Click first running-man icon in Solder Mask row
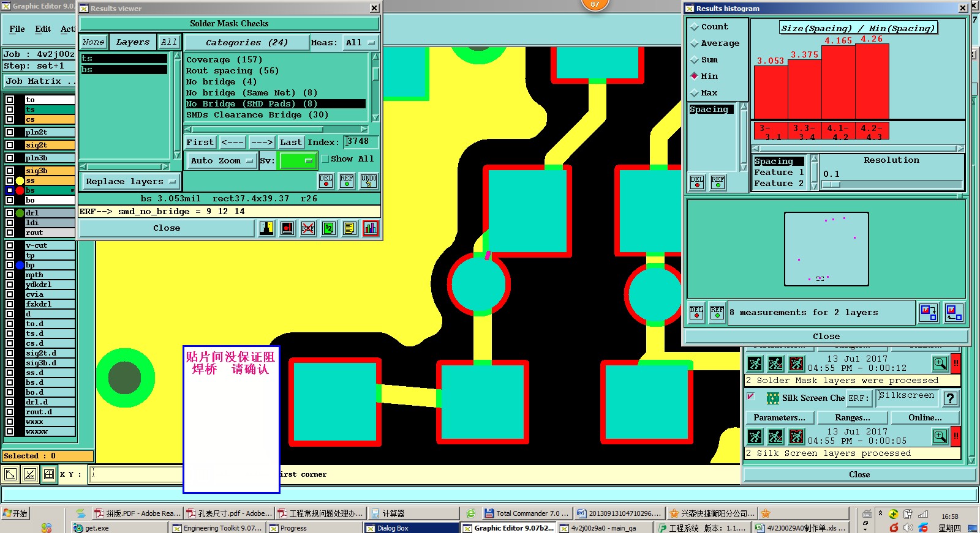 tap(755, 363)
